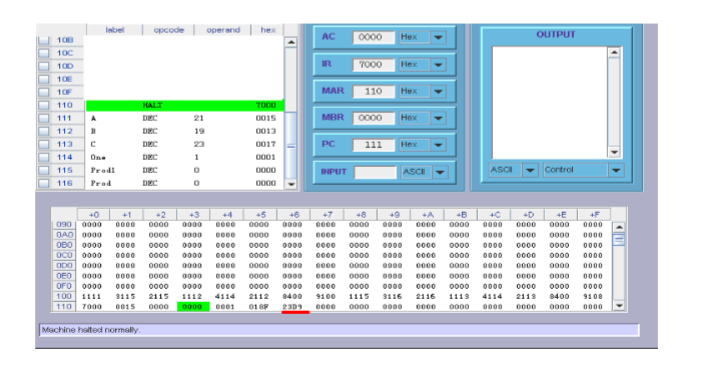Open the IR register format dropdown
The width and height of the screenshot is (712, 370).
pos(438,64)
